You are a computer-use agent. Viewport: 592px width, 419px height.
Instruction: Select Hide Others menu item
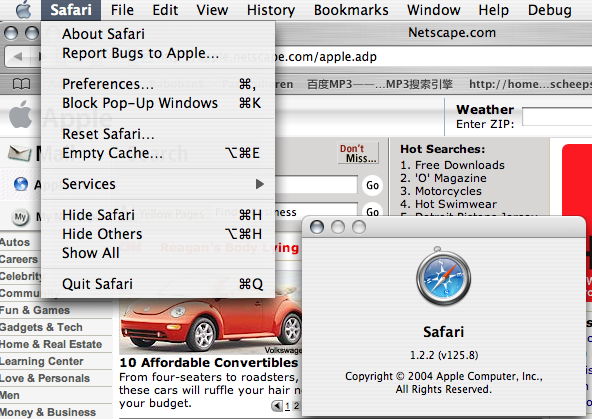click(158, 234)
